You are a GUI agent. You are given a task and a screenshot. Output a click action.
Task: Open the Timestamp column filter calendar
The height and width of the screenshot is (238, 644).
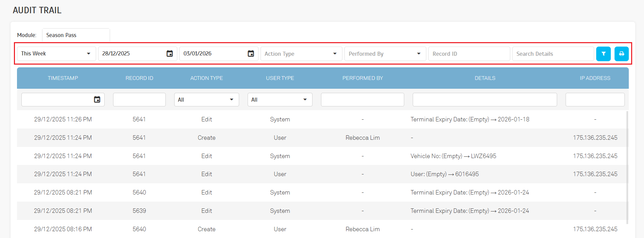[97, 100]
